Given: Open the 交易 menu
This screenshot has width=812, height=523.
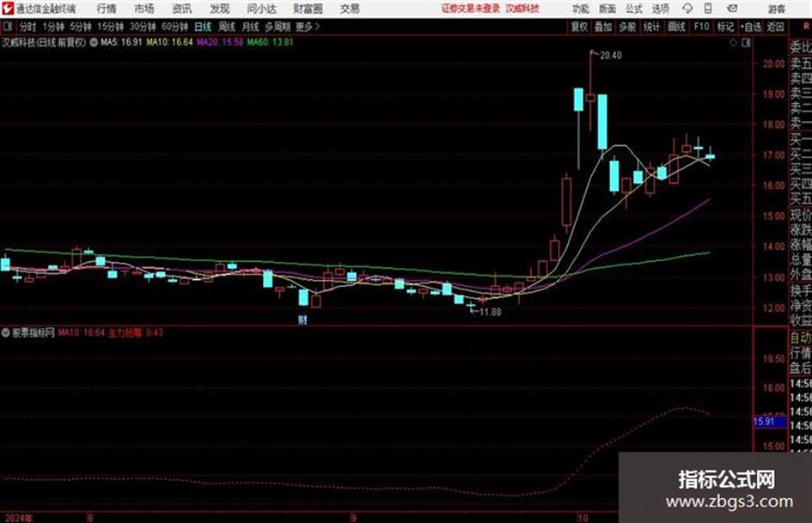Looking at the screenshot, I should 350,9.
